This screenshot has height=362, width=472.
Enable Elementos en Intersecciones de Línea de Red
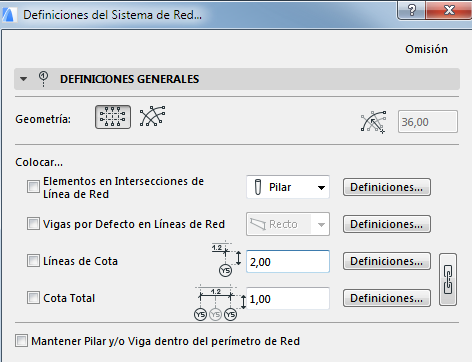point(33,187)
